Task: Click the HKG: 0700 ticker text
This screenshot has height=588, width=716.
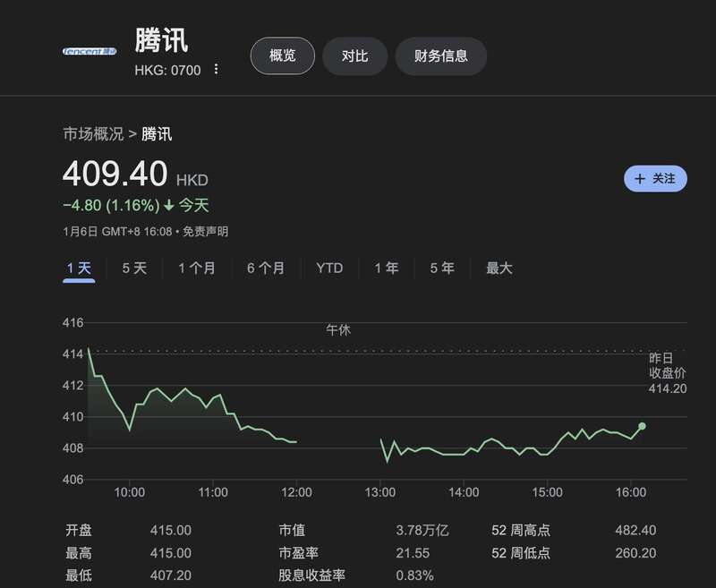Action: coord(167,71)
